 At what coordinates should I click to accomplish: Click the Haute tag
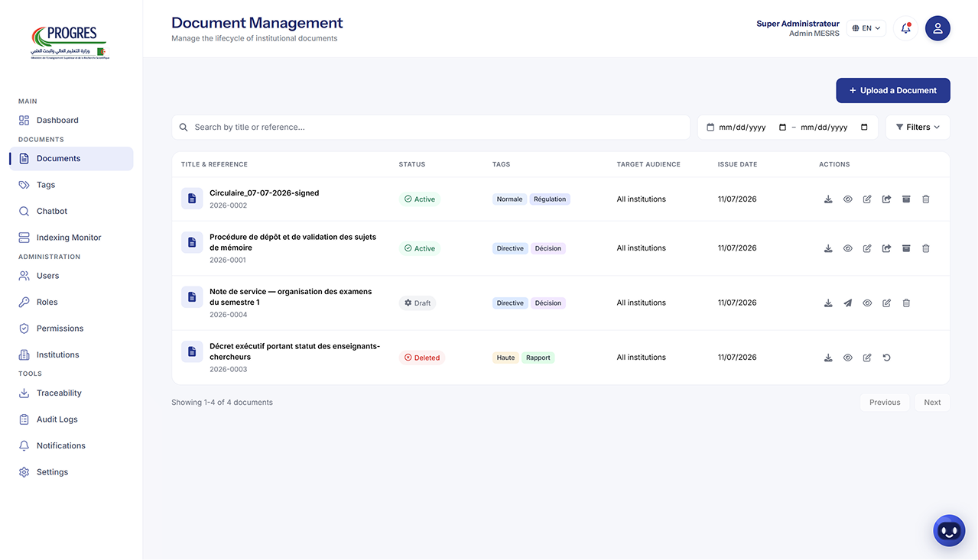[x=505, y=358]
